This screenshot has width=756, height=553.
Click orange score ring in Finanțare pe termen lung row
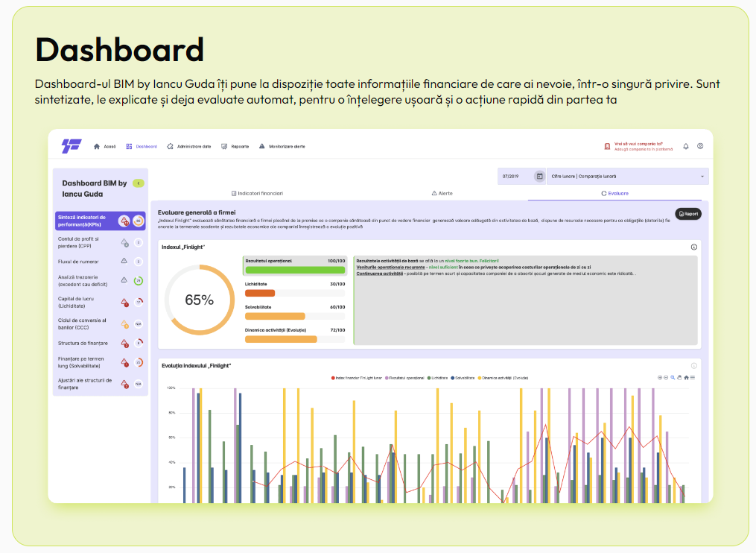coord(139,362)
